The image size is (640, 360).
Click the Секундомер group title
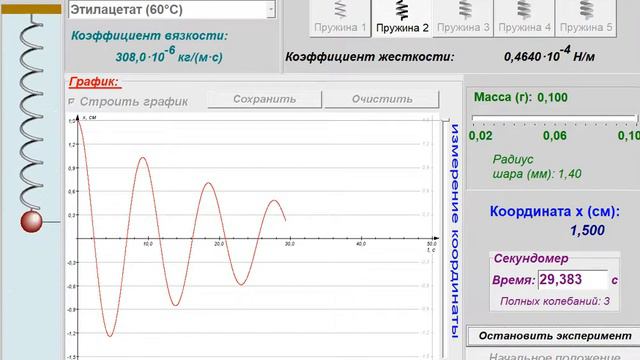[531, 258]
